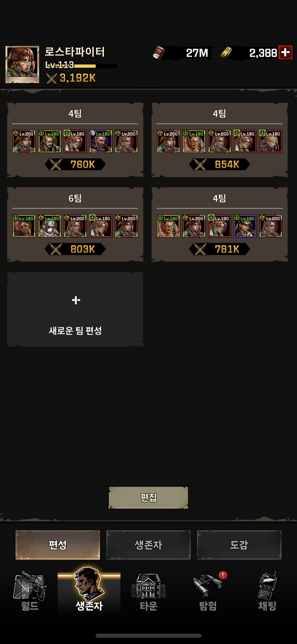Switch to the 도감 tab
The width and height of the screenshot is (297, 644).
[239, 545]
